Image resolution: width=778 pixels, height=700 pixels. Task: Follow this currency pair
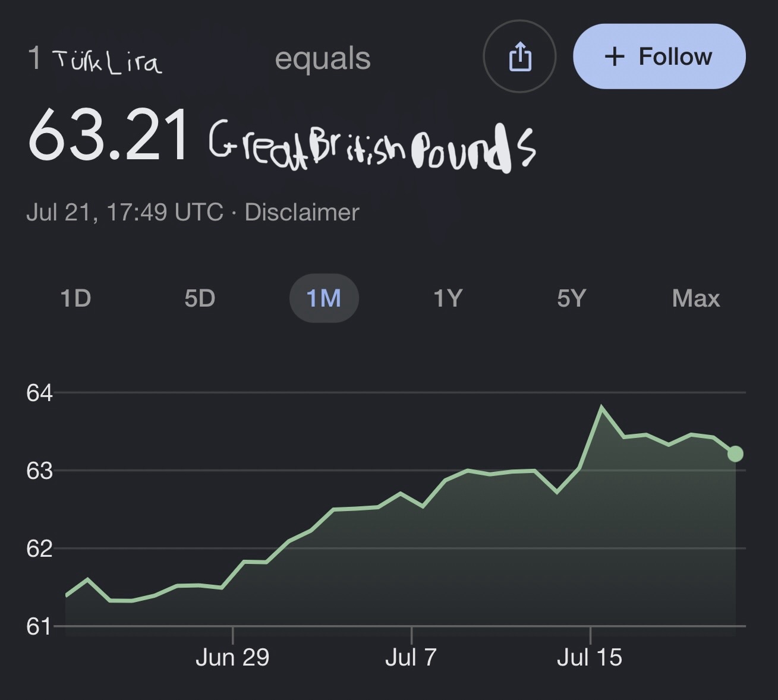pyautogui.click(x=659, y=56)
